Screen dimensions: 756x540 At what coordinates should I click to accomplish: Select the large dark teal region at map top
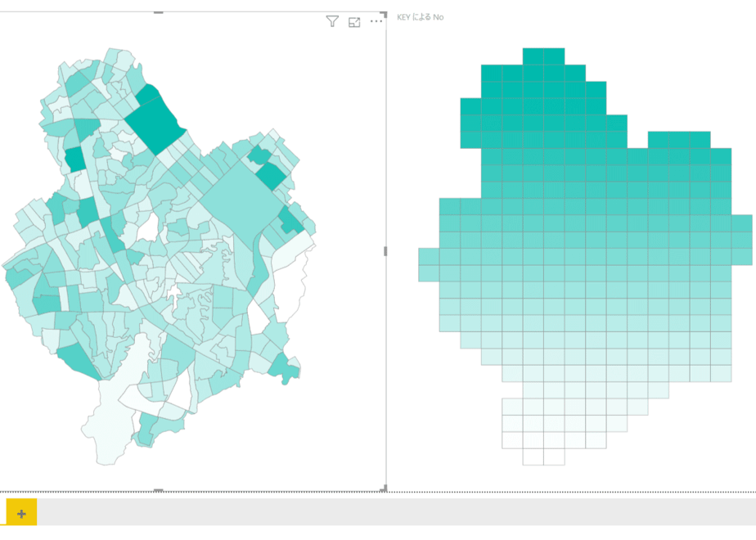[x=155, y=124]
